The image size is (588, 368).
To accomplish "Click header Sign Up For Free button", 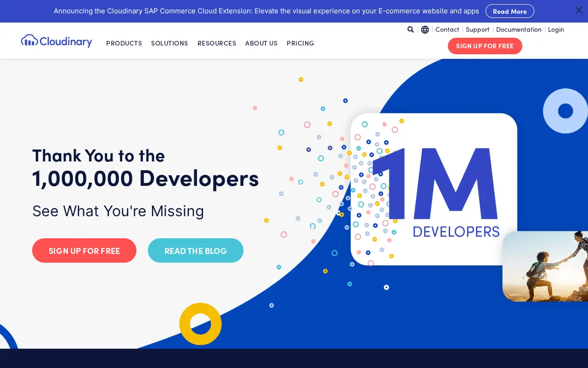I will click(485, 46).
